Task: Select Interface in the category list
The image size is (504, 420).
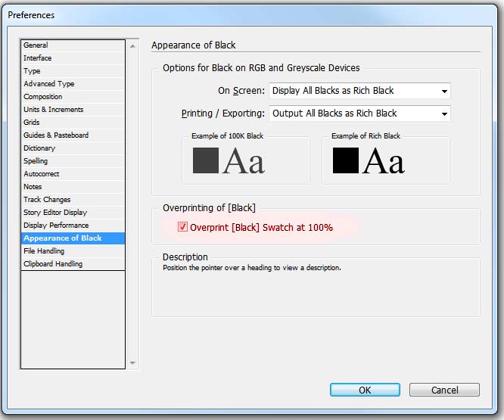Action: pos(73,58)
